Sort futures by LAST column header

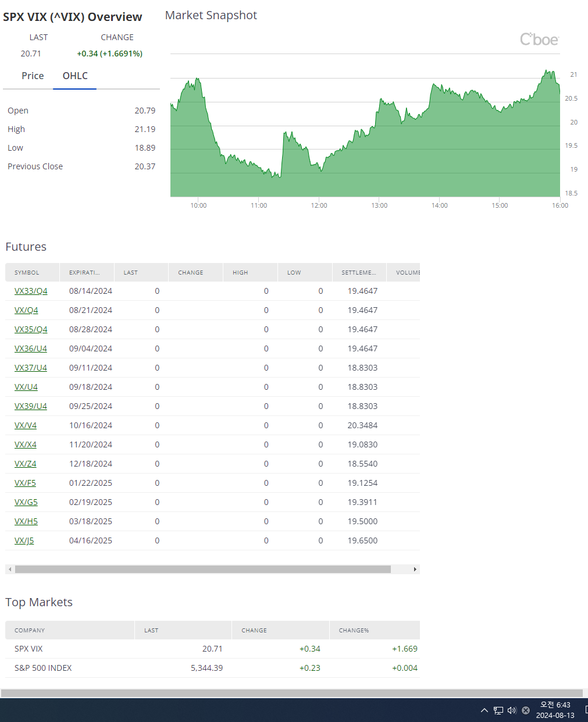tap(141, 272)
